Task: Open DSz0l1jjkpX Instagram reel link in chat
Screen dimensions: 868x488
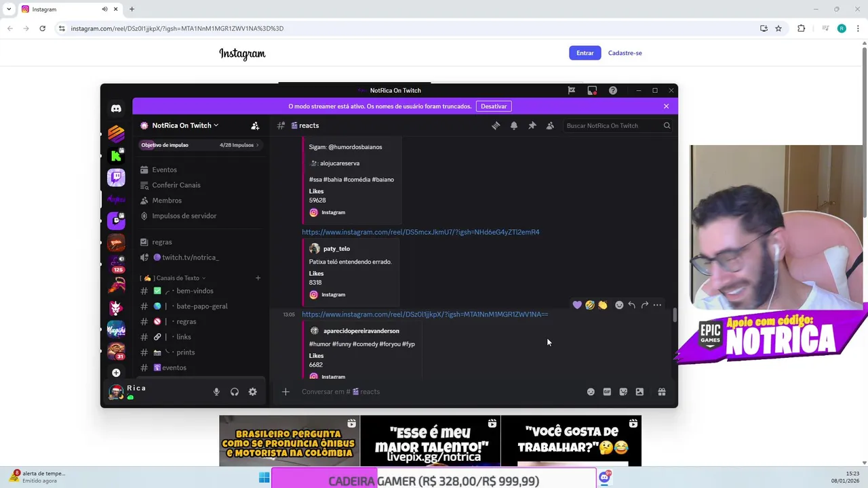Action: tap(425, 314)
